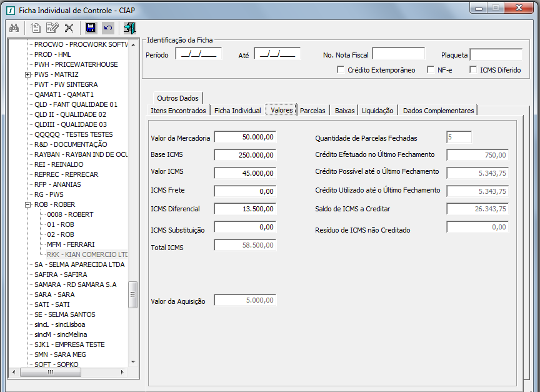Toggle the NF-e checkbox

(x=431, y=70)
